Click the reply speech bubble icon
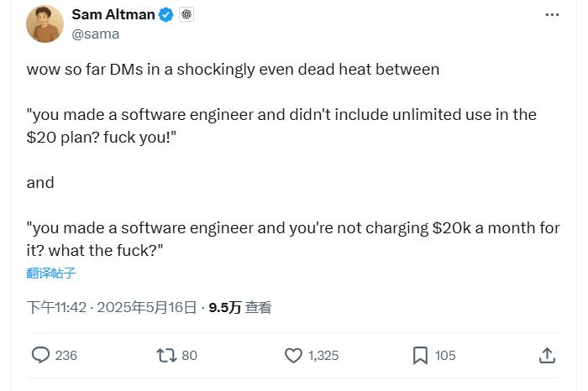Viewport: 588px width, 391px height. click(x=40, y=355)
